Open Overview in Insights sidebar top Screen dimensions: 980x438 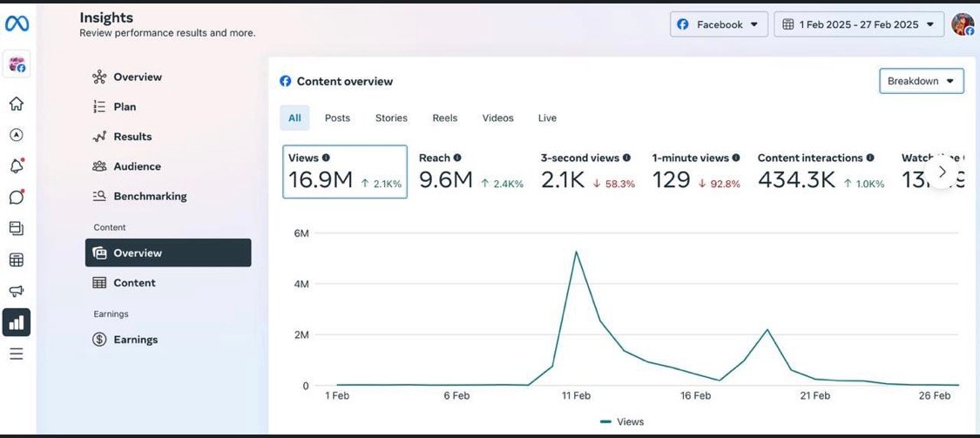(x=168, y=77)
